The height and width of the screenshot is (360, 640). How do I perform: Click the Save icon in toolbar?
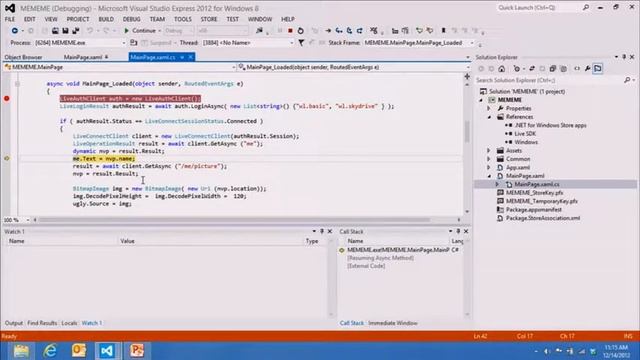[x=65, y=31]
